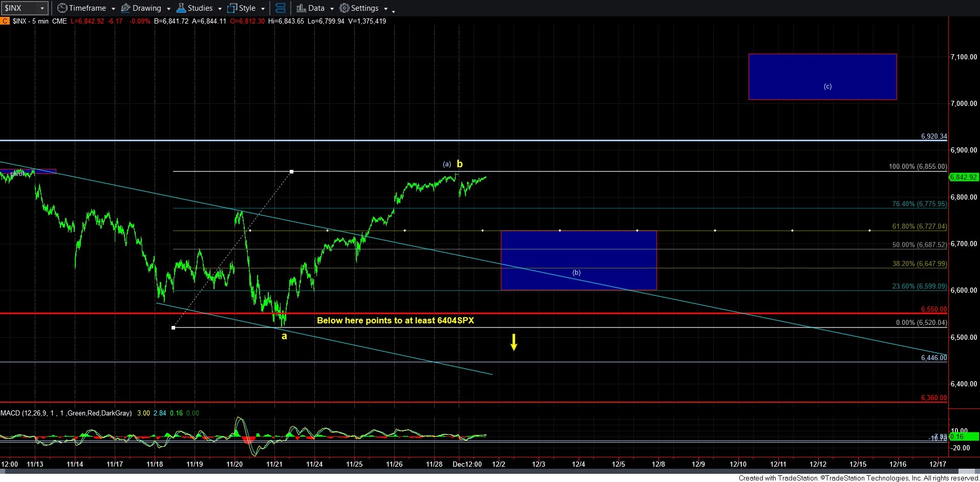Click the Style overlapping-squares icon
Viewport: 980px width, 482px height.
tap(232, 8)
